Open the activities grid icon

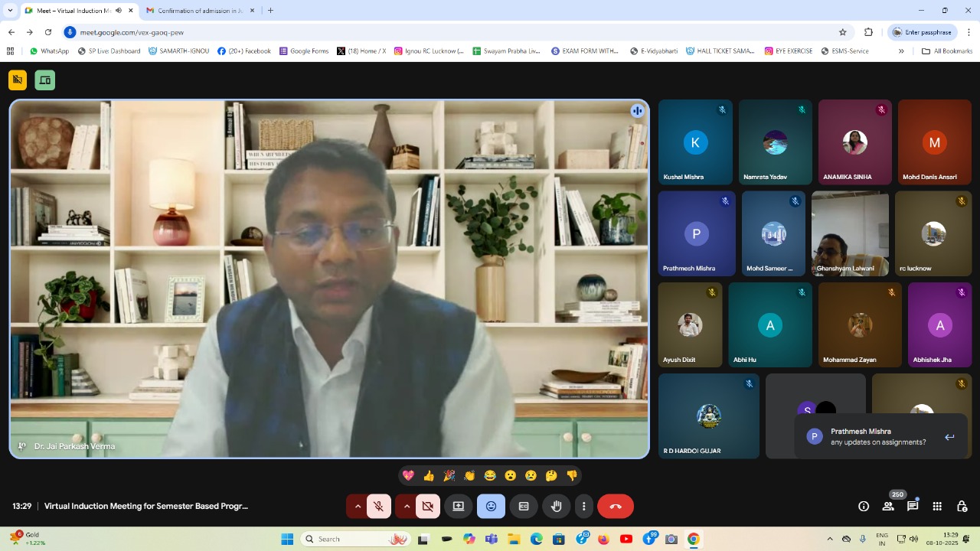point(937,507)
